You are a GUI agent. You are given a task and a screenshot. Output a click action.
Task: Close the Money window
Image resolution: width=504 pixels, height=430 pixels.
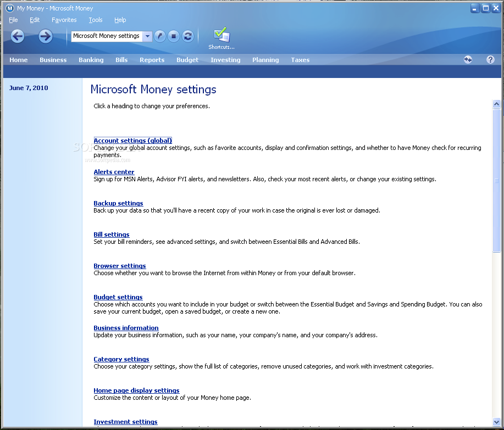496,8
